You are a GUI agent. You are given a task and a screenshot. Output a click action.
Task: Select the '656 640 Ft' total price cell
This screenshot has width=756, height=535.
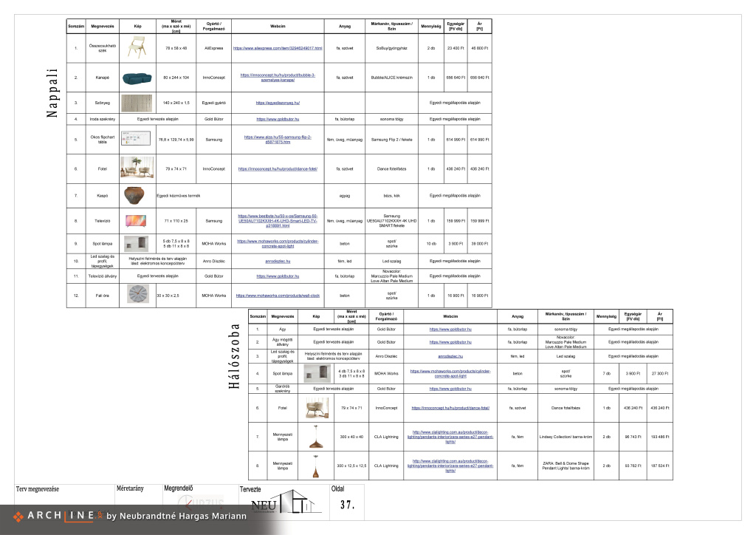pos(480,78)
